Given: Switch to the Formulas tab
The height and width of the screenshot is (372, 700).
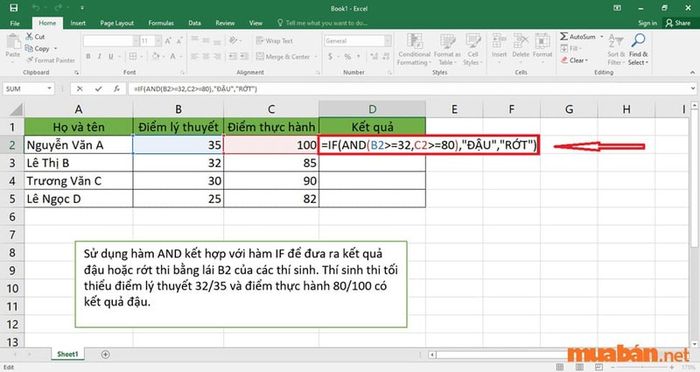Looking at the screenshot, I should coord(161,23).
